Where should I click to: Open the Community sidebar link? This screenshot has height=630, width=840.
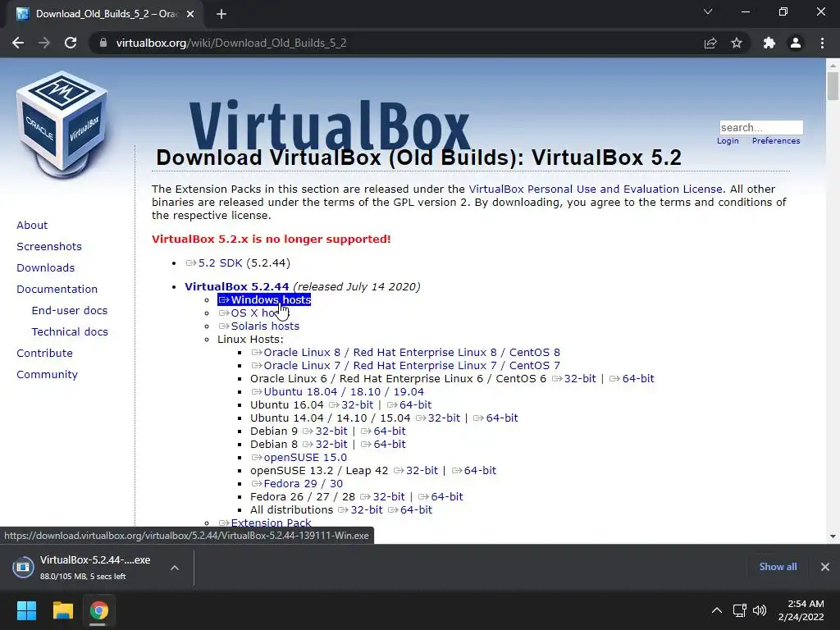(x=47, y=375)
